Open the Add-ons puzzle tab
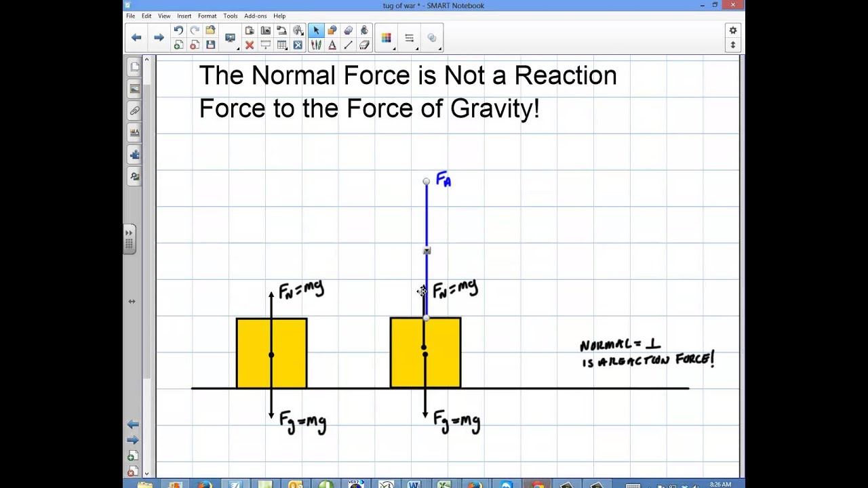 (x=134, y=155)
